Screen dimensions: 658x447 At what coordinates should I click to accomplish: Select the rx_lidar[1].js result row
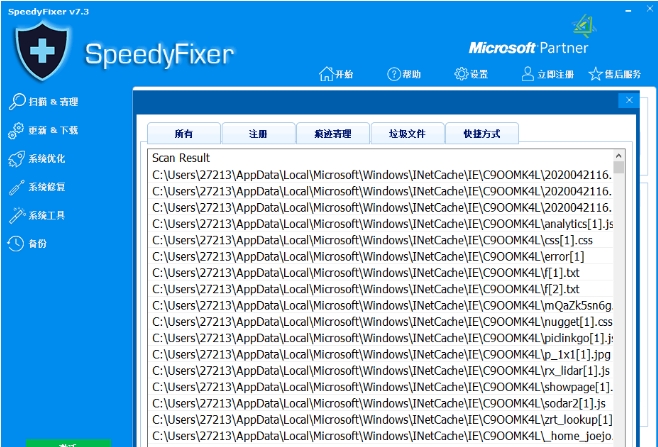381,371
